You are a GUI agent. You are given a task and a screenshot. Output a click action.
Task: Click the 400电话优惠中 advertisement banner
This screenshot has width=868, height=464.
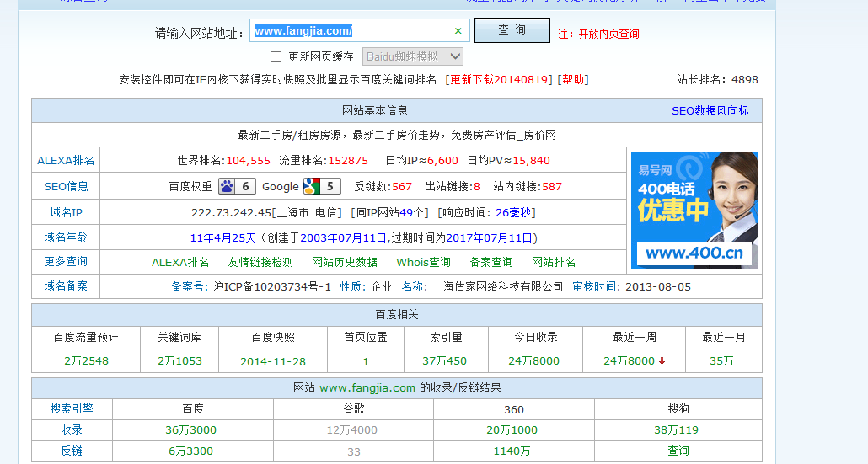(x=694, y=211)
